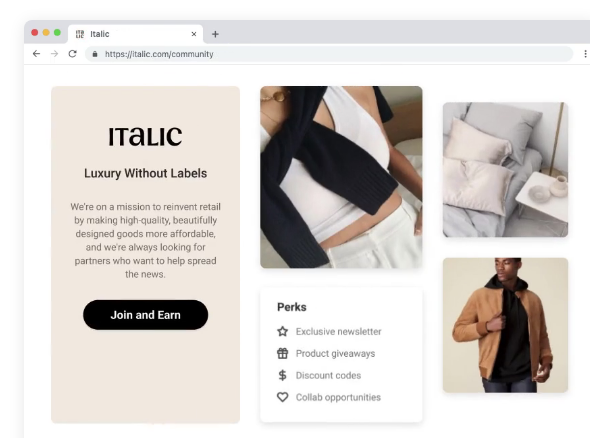Click the browser forward arrow
This screenshot has height=438, width=590.
(55, 54)
